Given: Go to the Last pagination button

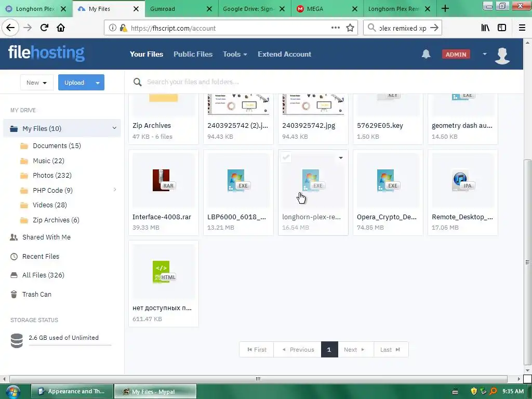Looking at the screenshot, I should tap(391, 350).
